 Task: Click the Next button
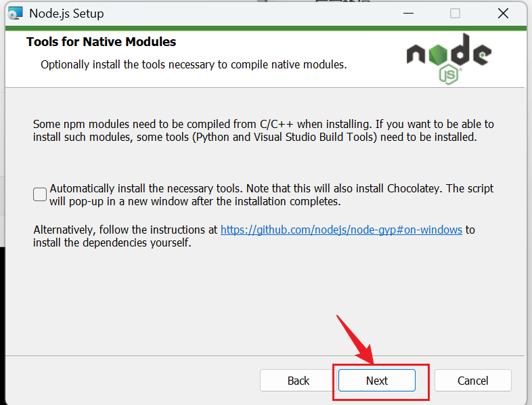pyautogui.click(x=376, y=381)
